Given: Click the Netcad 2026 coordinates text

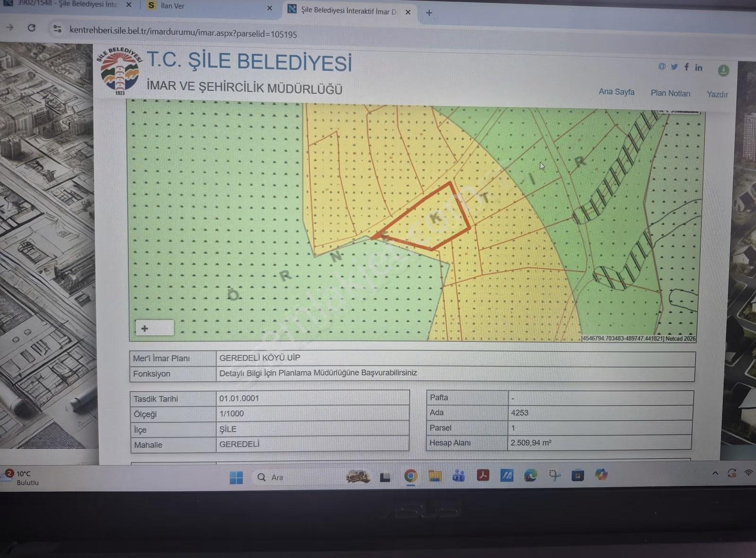Looking at the screenshot, I should [638, 339].
